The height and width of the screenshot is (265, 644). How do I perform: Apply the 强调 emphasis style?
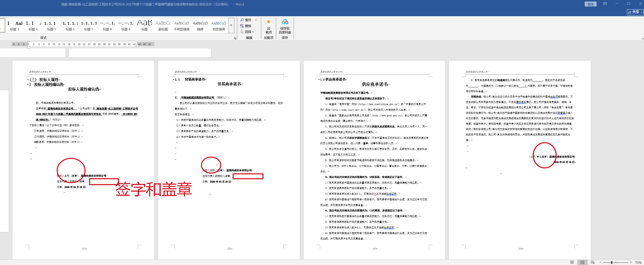pyautogui.click(x=200, y=25)
